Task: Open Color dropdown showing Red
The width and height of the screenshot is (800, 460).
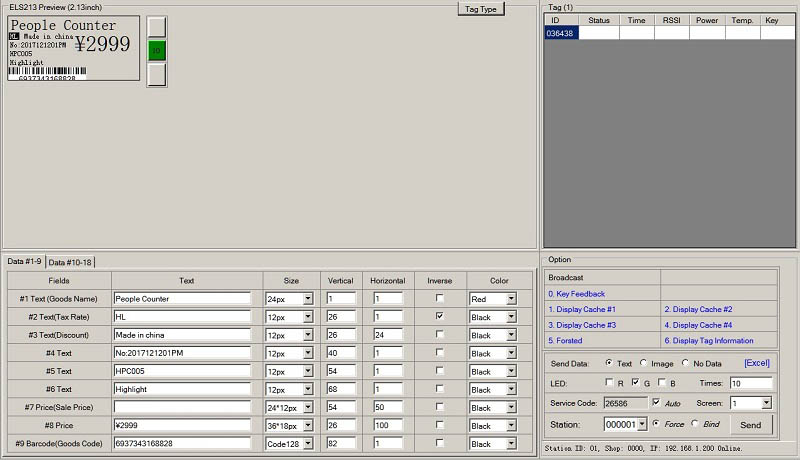Action: click(511, 299)
